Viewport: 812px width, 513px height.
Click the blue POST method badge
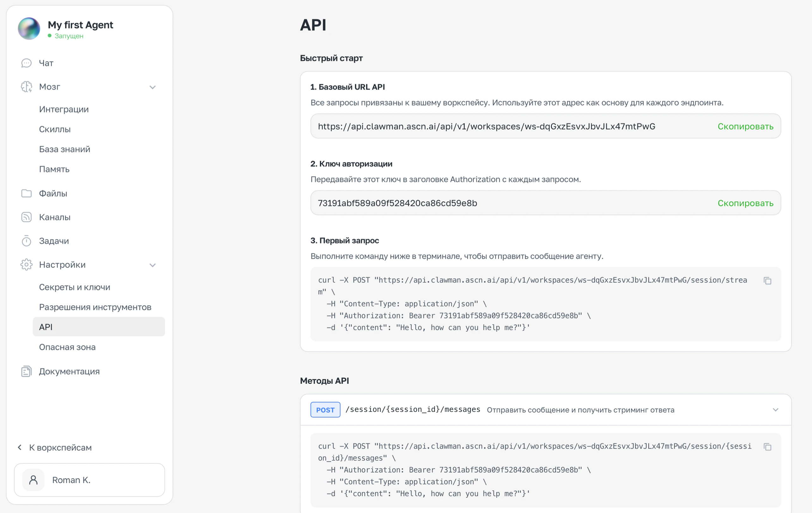(x=325, y=410)
